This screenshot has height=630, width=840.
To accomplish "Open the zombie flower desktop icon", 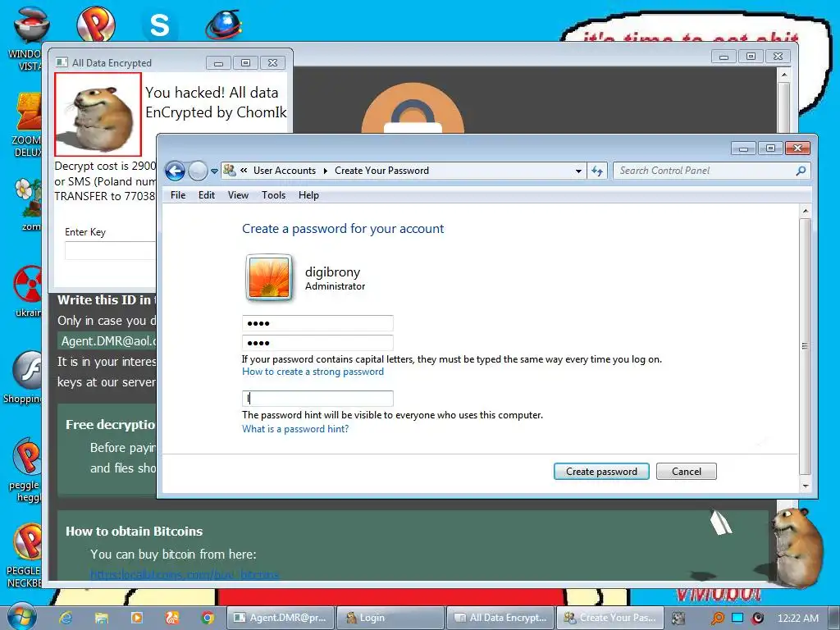I will tap(29, 204).
